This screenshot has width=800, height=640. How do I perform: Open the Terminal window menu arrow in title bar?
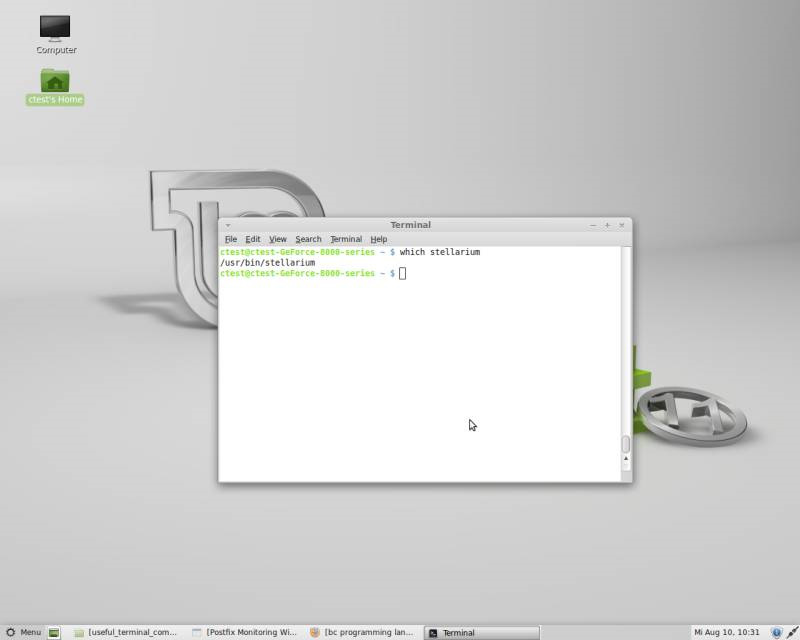(x=228, y=225)
